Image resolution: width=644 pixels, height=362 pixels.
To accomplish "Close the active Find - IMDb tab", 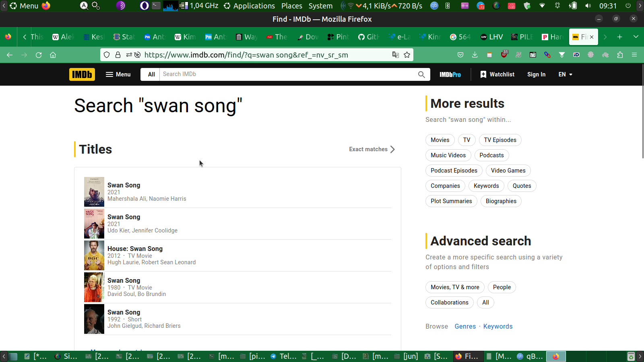I will click(x=592, y=37).
